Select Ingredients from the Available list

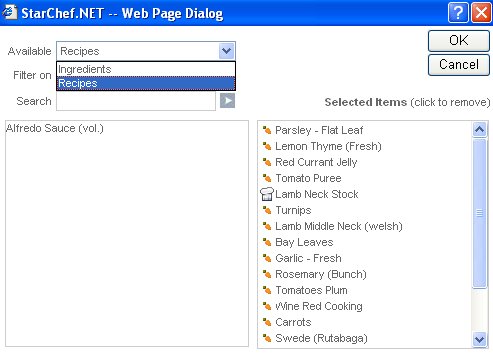tap(146, 69)
